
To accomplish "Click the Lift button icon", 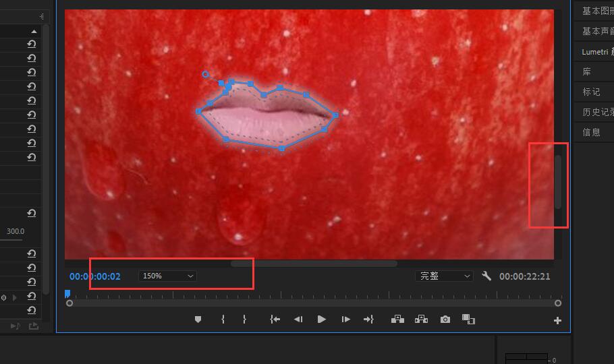I will coord(397,320).
